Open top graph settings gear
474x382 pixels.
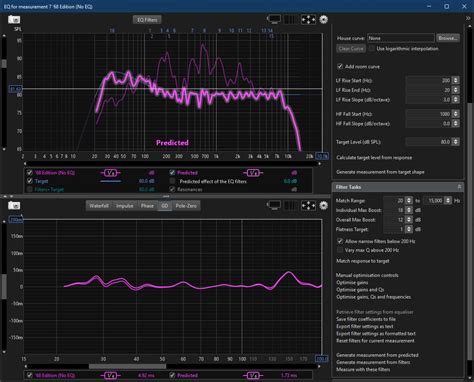coord(323,20)
